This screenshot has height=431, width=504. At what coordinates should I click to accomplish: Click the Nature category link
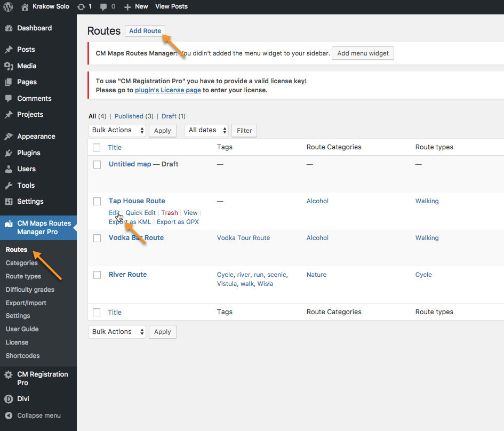click(x=316, y=275)
